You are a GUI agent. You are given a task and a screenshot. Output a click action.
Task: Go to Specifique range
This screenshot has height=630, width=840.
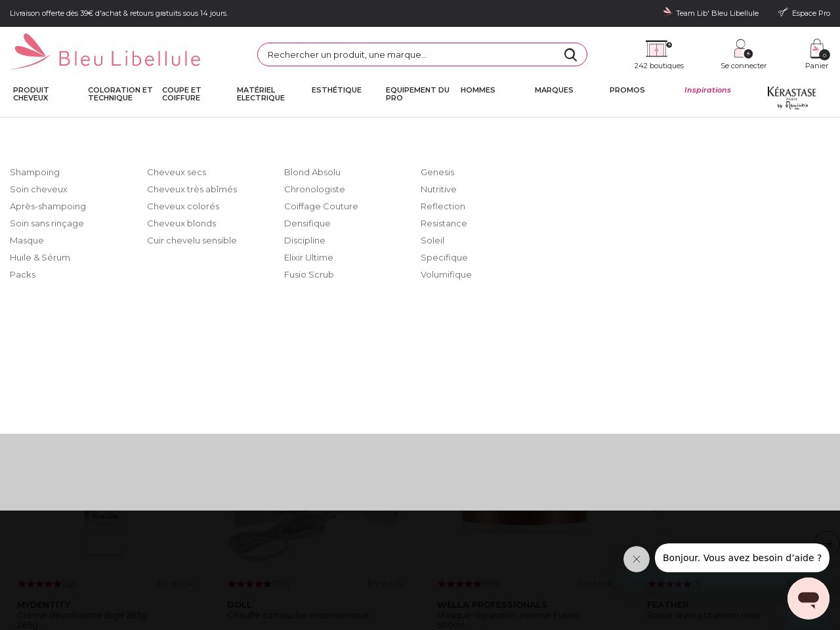pos(444,257)
